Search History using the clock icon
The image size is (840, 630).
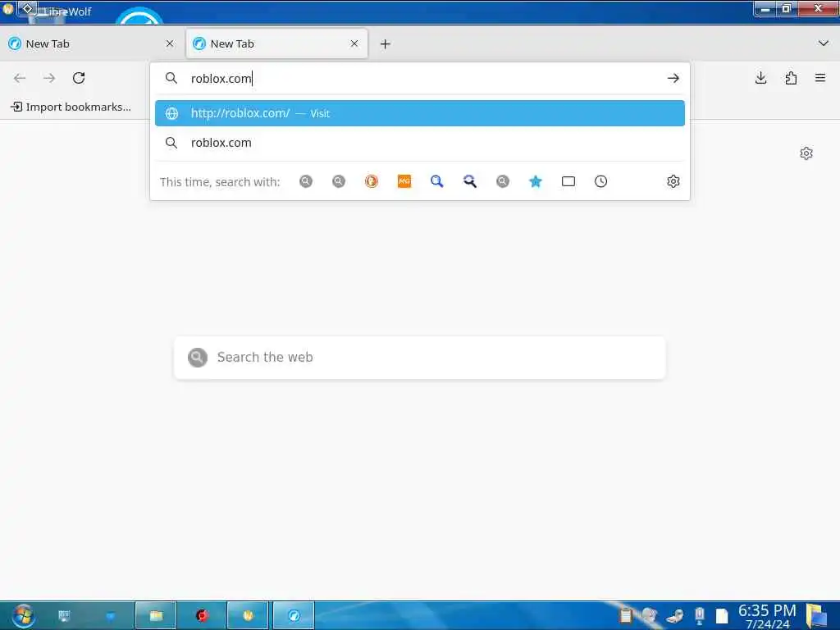pos(601,181)
